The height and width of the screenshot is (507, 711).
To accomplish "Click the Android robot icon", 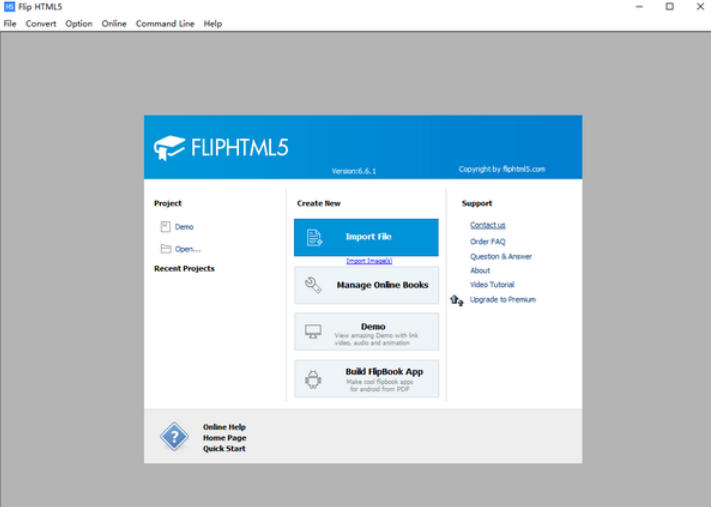I will (x=313, y=379).
